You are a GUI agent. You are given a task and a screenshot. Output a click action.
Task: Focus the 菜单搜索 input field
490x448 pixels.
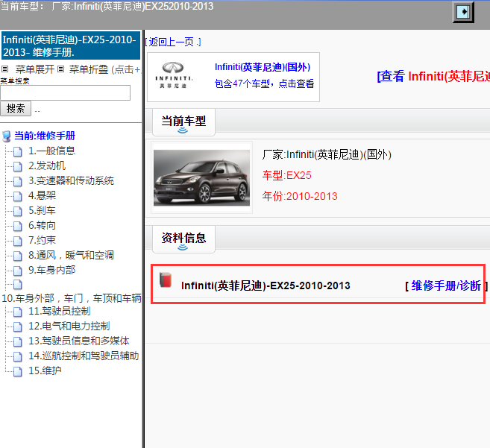[x=66, y=92]
